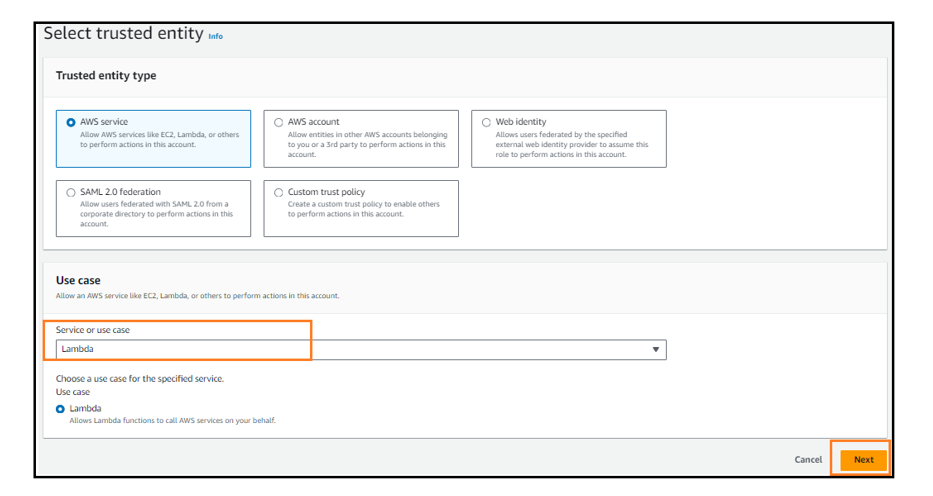Choose the AWS account radio option
933x496 pixels.
point(278,122)
